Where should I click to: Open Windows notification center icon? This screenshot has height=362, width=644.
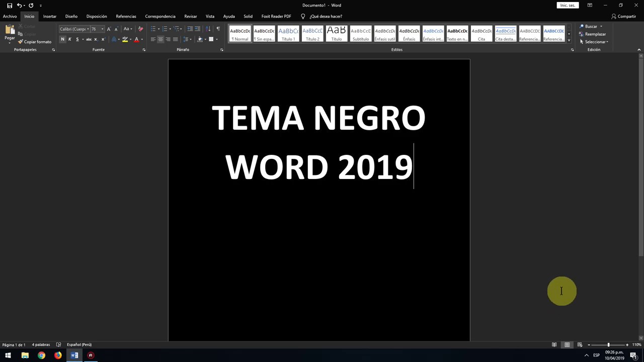[633, 355]
